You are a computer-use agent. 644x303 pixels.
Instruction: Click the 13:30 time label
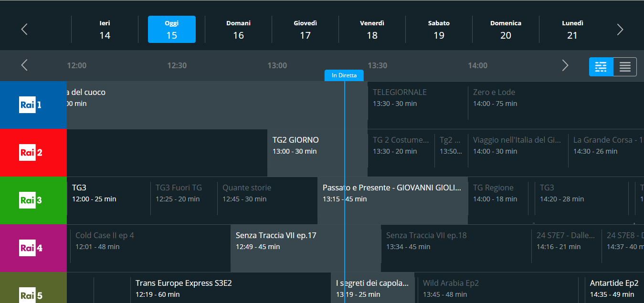click(x=378, y=65)
